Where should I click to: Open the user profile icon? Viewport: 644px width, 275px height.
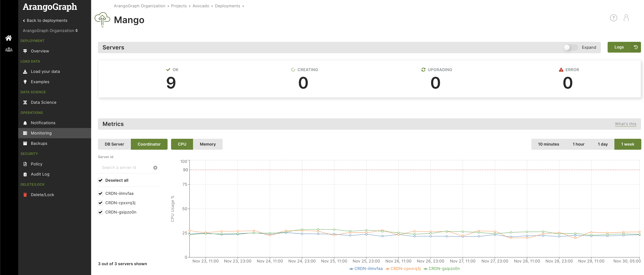(626, 18)
